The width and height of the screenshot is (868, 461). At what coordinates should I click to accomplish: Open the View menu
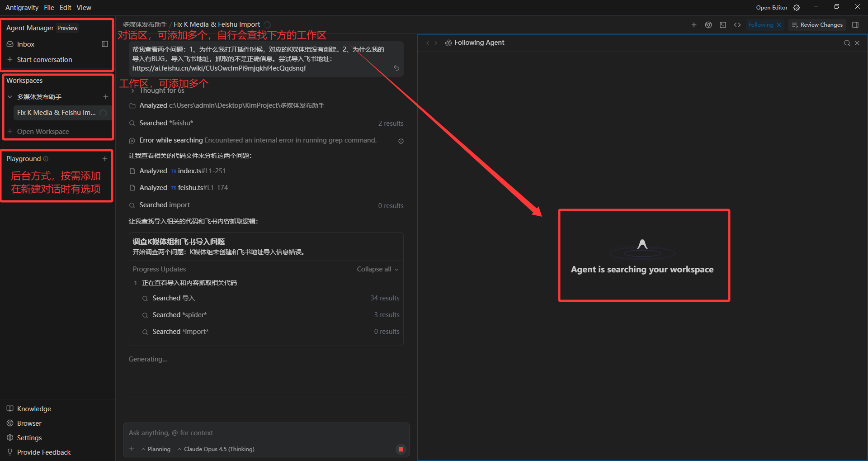point(84,8)
